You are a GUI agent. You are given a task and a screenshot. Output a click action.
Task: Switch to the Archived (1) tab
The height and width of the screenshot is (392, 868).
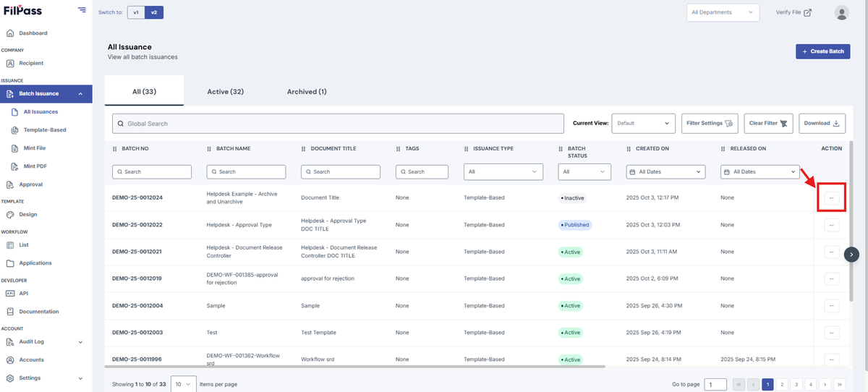307,92
